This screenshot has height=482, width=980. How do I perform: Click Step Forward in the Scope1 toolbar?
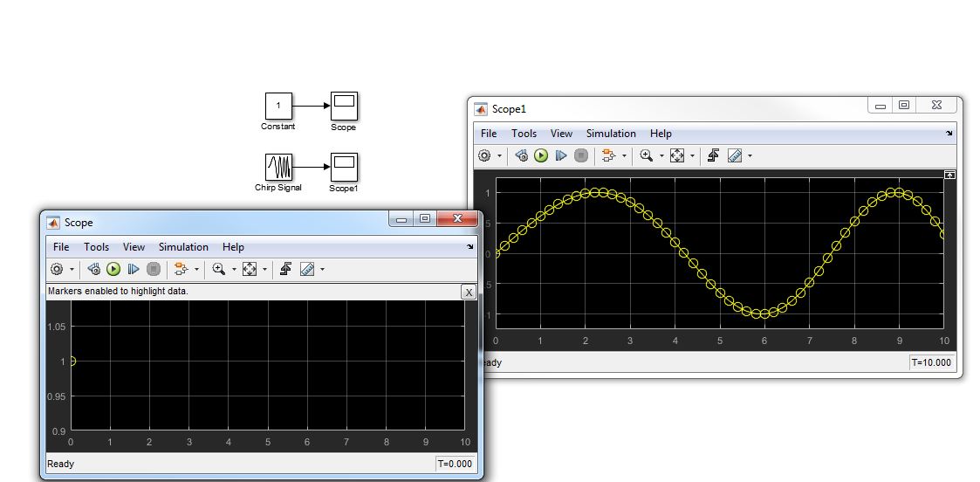pos(561,155)
